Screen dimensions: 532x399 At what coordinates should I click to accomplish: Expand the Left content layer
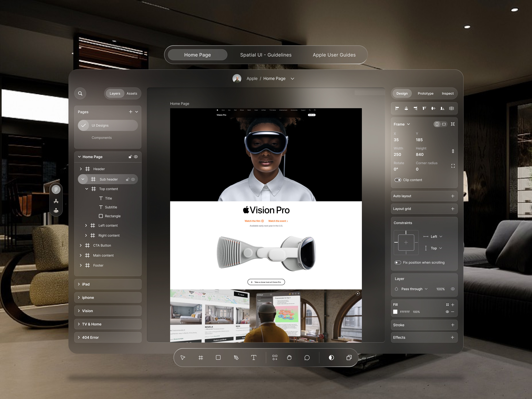[86, 226]
